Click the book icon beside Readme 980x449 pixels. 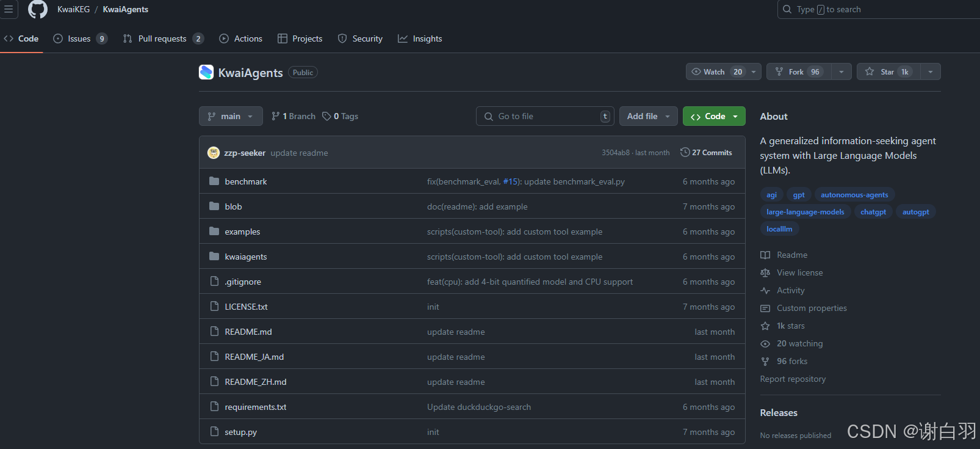(765, 255)
